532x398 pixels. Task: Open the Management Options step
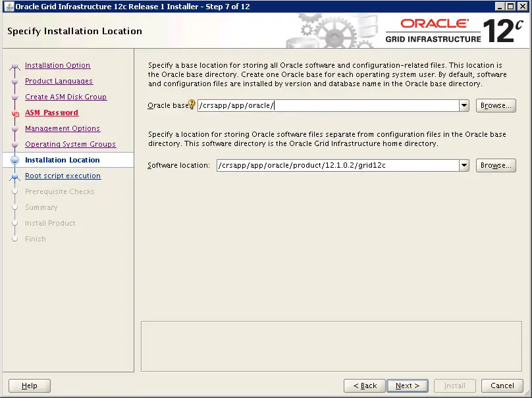click(x=63, y=128)
